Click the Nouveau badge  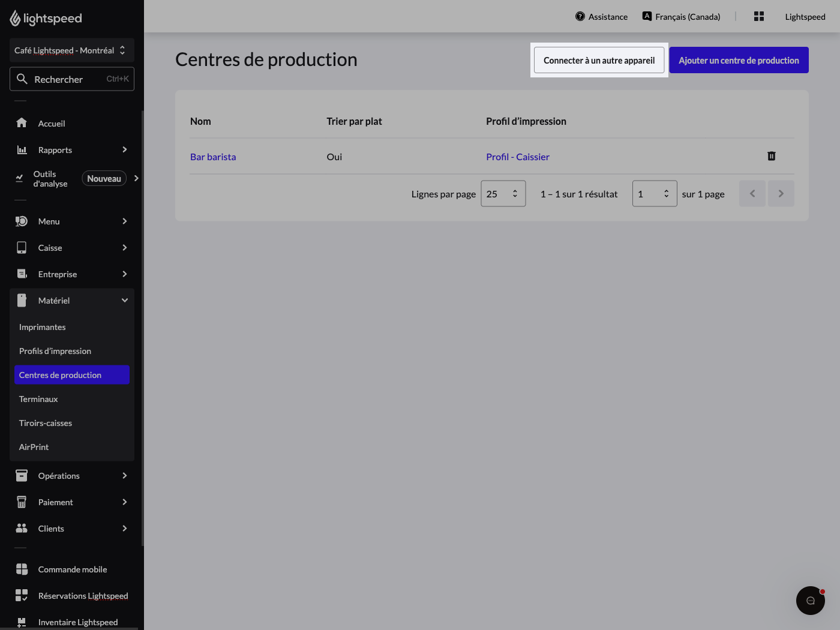tap(104, 178)
